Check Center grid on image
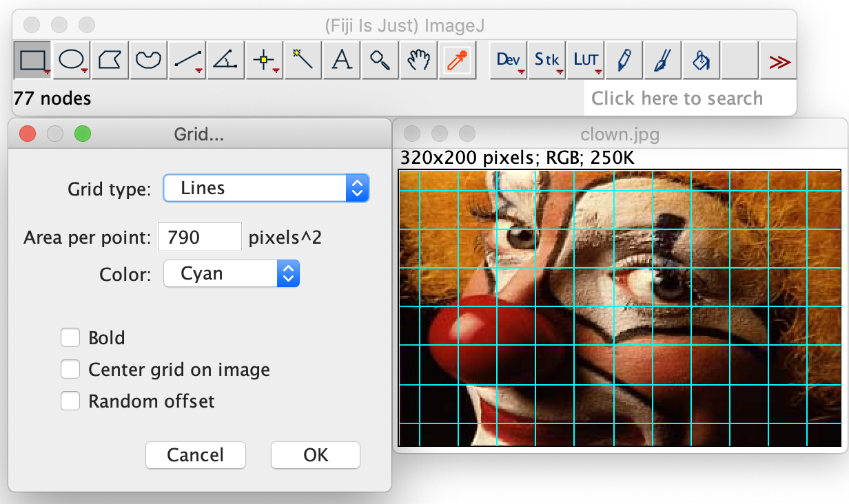The width and height of the screenshot is (849, 504). [x=70, y=370]
